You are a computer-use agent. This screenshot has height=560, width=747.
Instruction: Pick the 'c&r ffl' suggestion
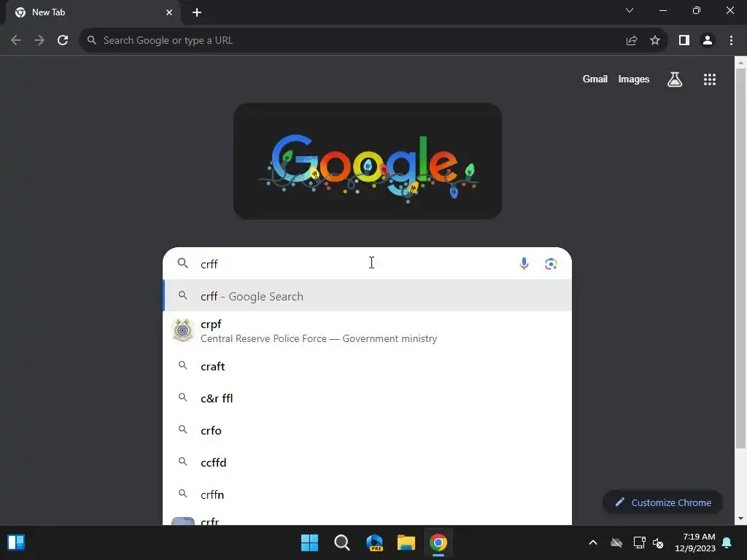coord(368,398)
